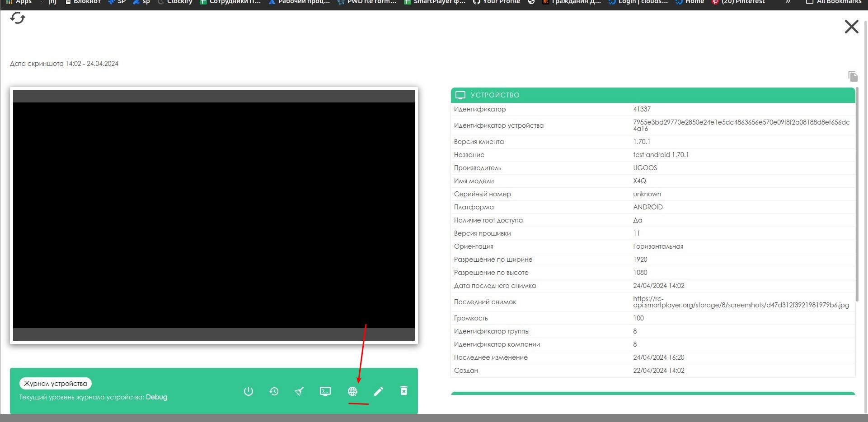
Task: Click the Идентификатор компании row label
Action: point(497,344)
